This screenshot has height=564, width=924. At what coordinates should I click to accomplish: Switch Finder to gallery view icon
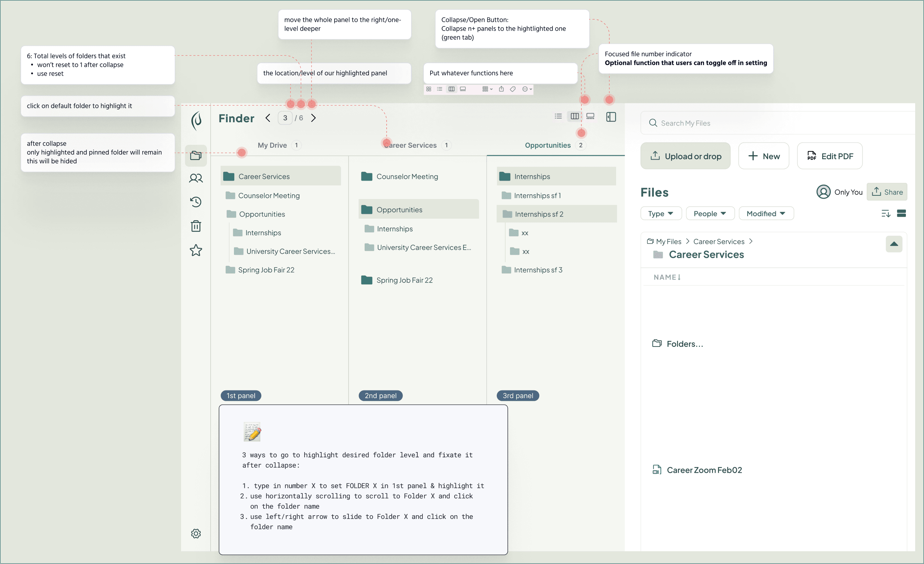click(x=590, y=116)
